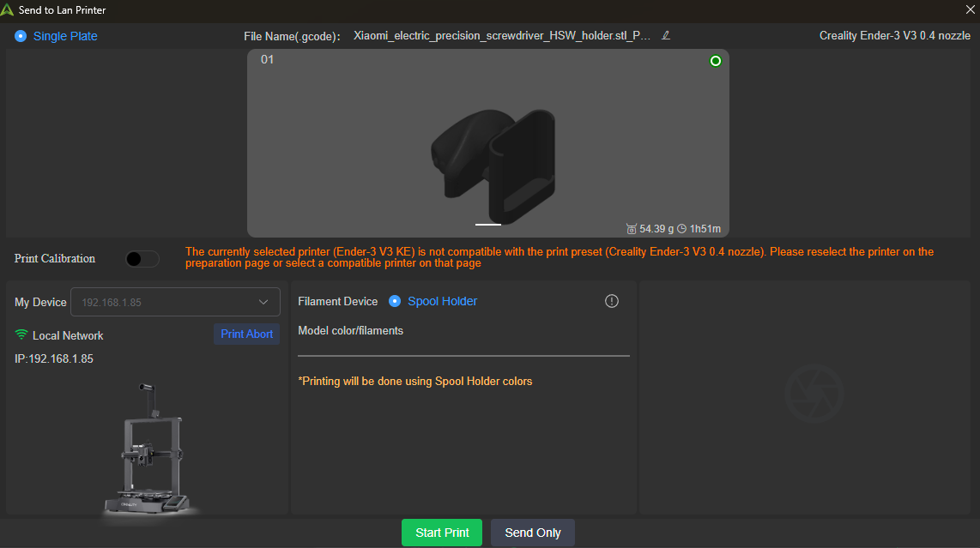Viewport: 980px width, 548px height.
Task: Click the camera shutter icon in preview panel
Action: coord(814,394)
